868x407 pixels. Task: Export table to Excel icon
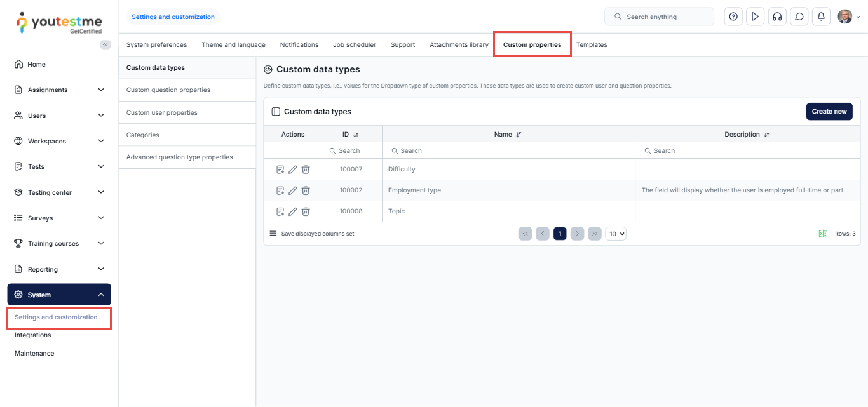[823, 234]
